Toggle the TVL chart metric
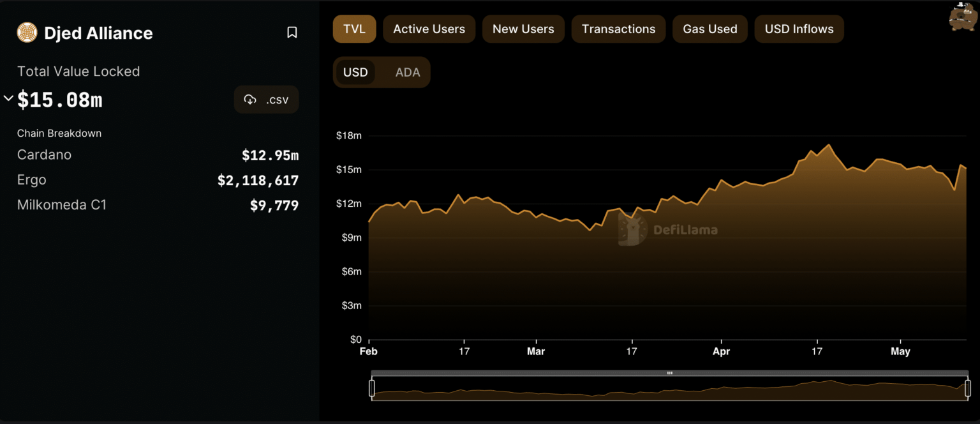Screen dimensions: 980x424 click(x=354, y=29)
